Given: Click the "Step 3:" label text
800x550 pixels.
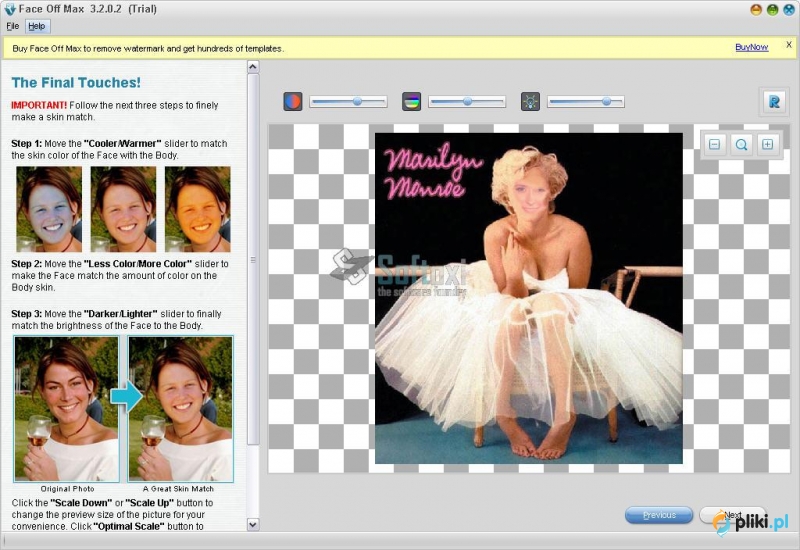Looking at the screenshot, I should tap(27, 314).
